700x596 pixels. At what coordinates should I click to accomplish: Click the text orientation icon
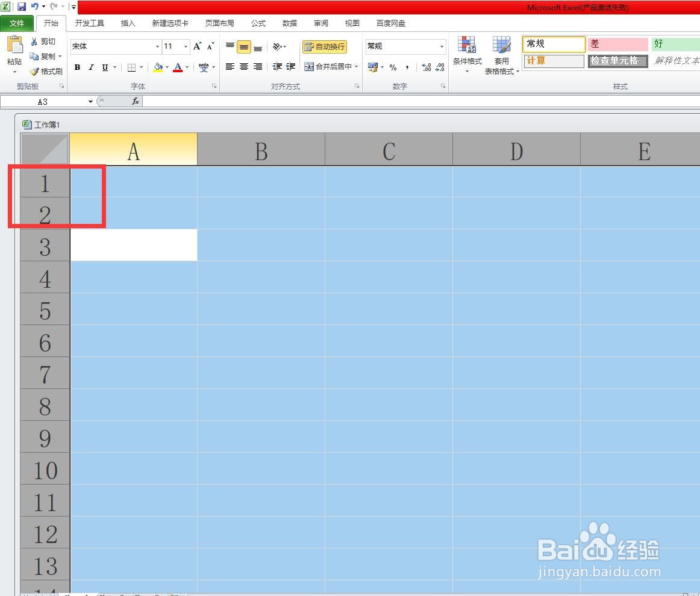(x=277, y=46)
